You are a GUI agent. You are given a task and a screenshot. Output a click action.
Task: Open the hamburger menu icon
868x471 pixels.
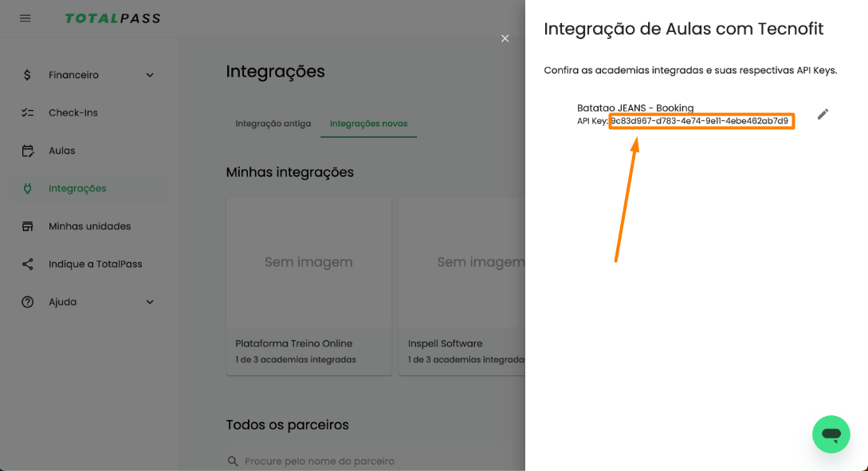coord(25,18)
